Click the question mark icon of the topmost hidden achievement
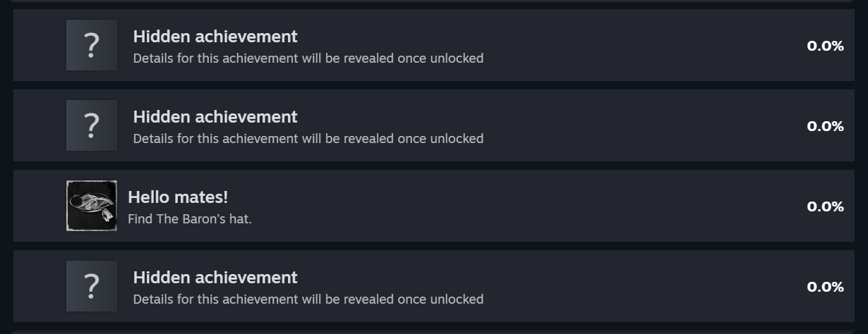This screenshot has width=868, height=334. click(x=92, y=45)
